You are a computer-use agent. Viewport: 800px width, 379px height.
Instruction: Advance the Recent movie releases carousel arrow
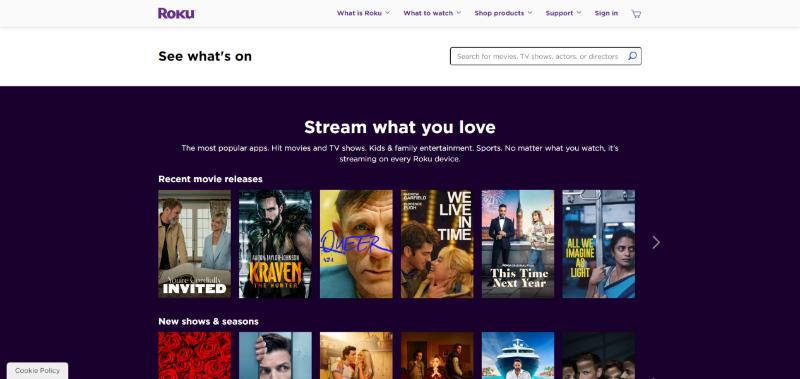pos(656,242)
